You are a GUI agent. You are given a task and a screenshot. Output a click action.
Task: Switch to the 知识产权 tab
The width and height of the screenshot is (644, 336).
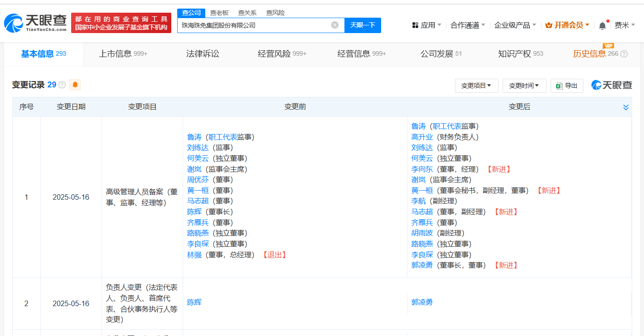521,54
